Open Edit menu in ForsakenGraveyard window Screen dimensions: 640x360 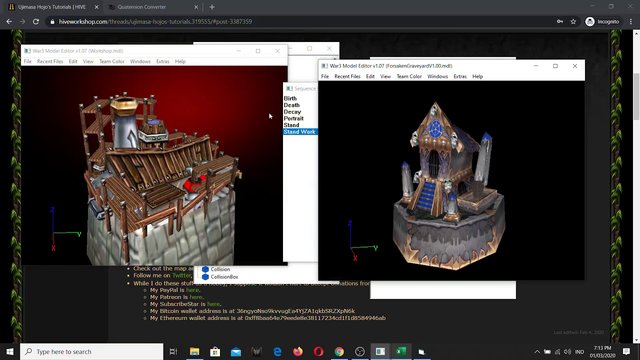tap(370, 76)
